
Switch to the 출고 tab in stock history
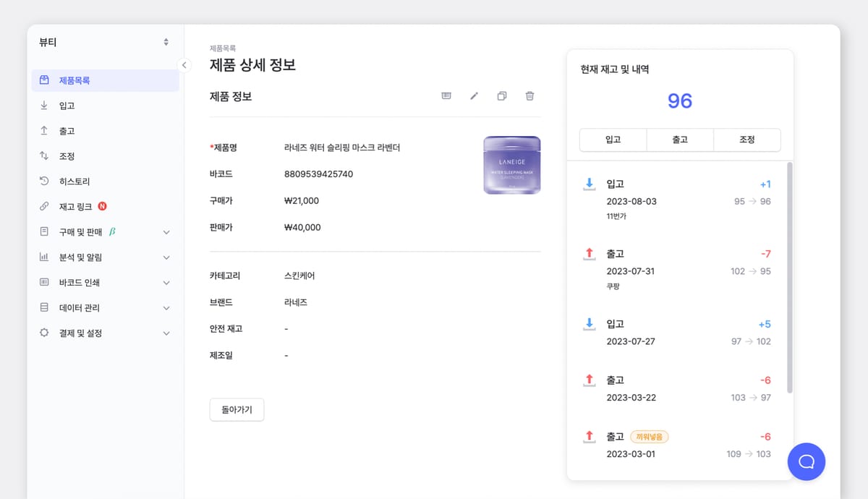pos(679,140)
